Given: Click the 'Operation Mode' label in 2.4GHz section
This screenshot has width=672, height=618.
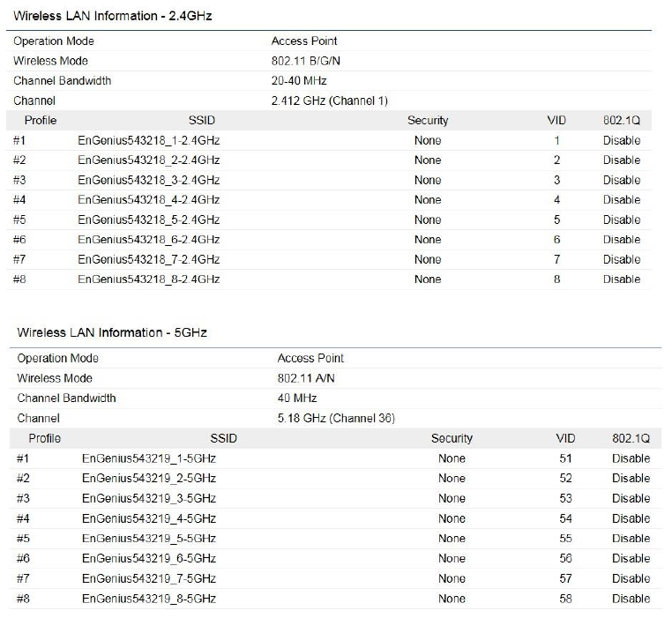Looking at the screenshot, I should click(x=54, y=41).
